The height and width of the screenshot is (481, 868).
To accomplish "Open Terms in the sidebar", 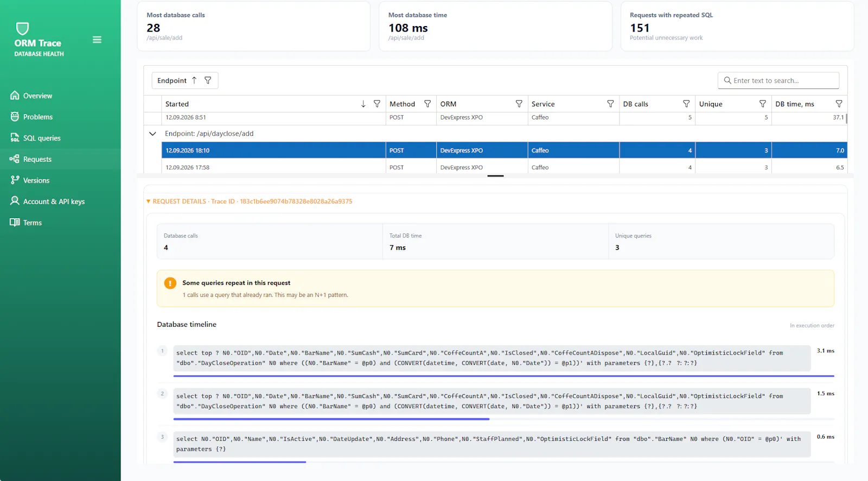I will click(60, 223).
